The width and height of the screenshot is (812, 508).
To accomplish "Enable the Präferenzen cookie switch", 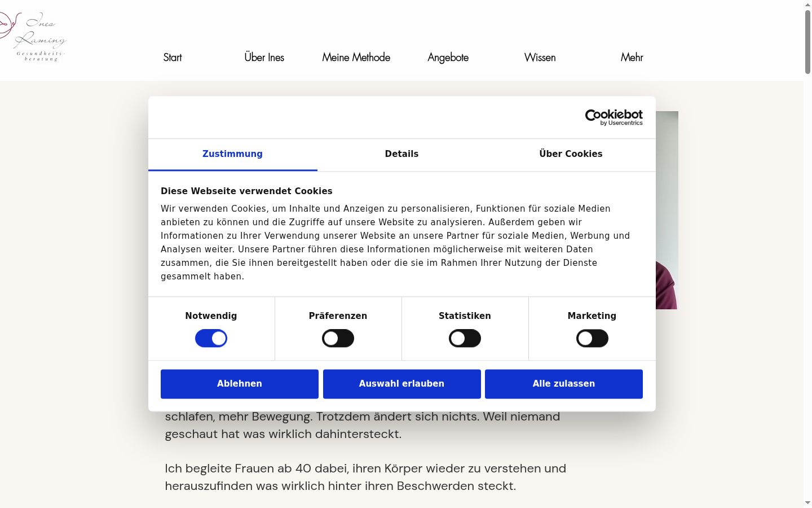I will coord(338,339).
